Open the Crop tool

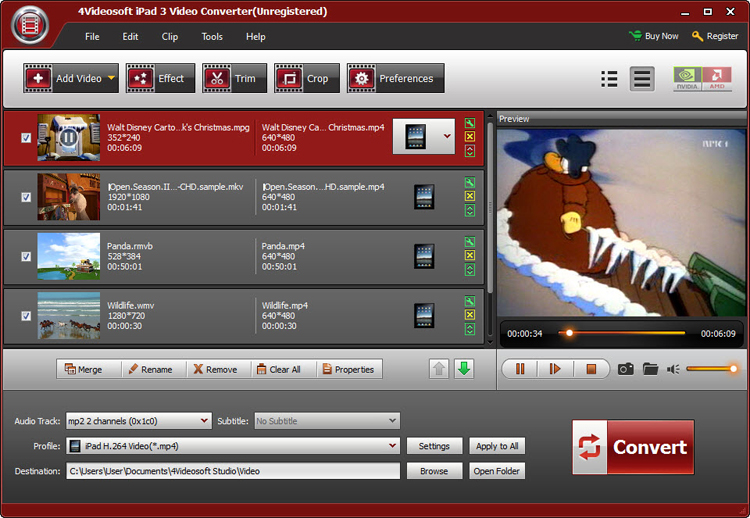pos(307,78)
